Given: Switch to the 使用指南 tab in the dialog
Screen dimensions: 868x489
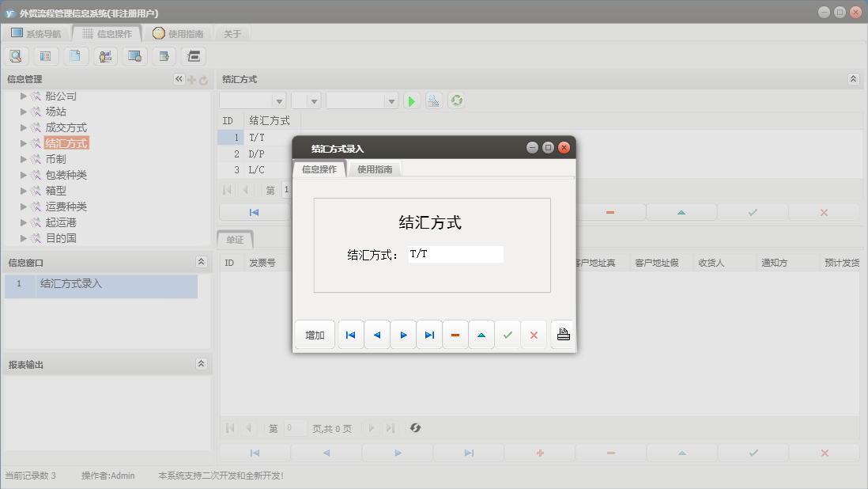Looking at the screenshot, I should [x=374, y=169].
